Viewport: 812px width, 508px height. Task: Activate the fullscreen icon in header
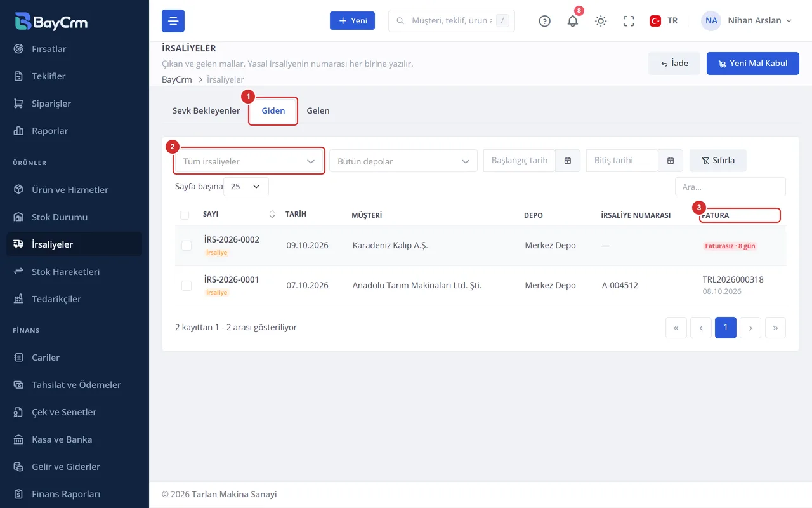coord(629,21)
